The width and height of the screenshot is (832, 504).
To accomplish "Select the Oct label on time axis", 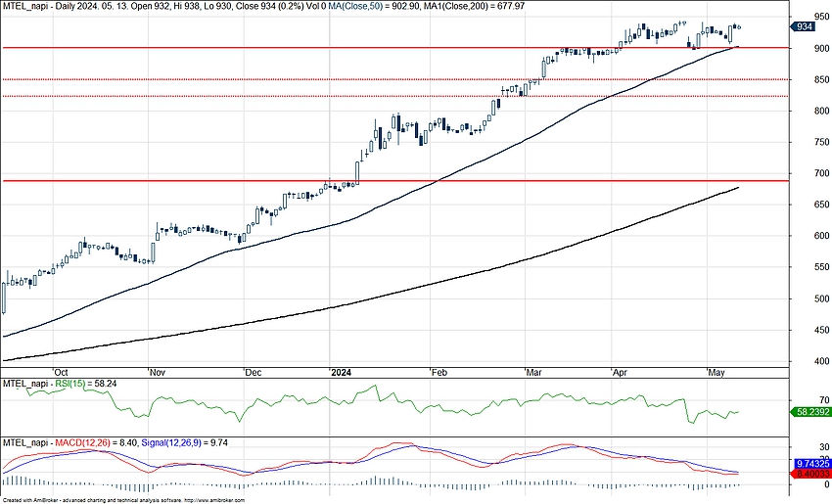I will (x=61, y=373).
